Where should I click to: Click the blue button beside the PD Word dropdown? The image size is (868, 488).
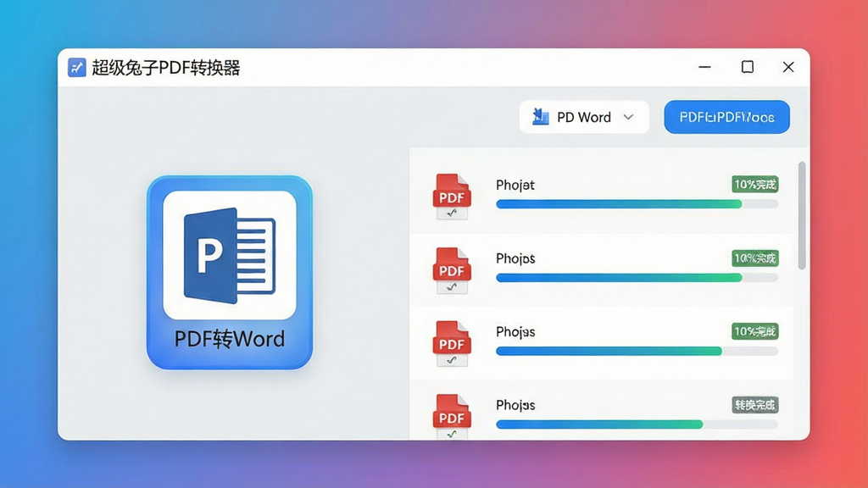coord(726,117)
